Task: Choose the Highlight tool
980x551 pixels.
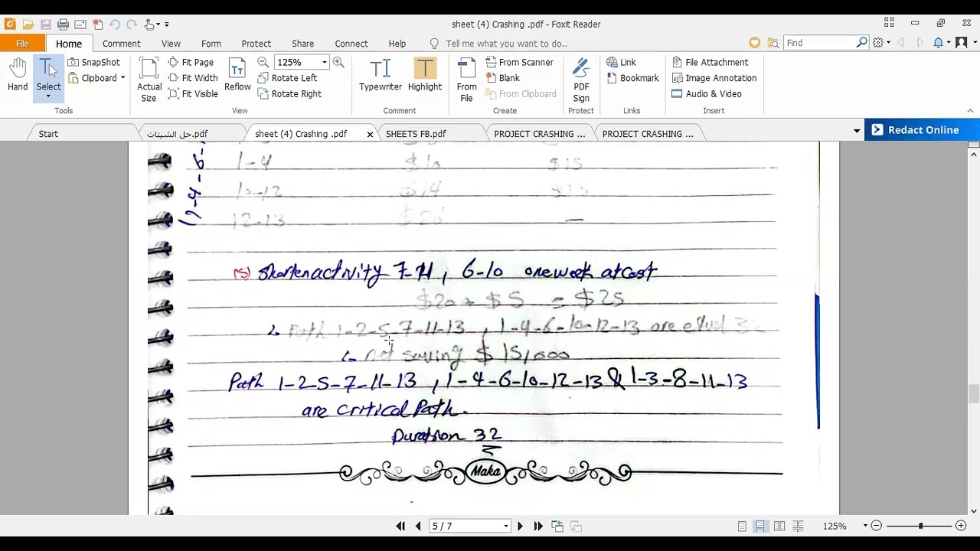Action: pos(425,76)
